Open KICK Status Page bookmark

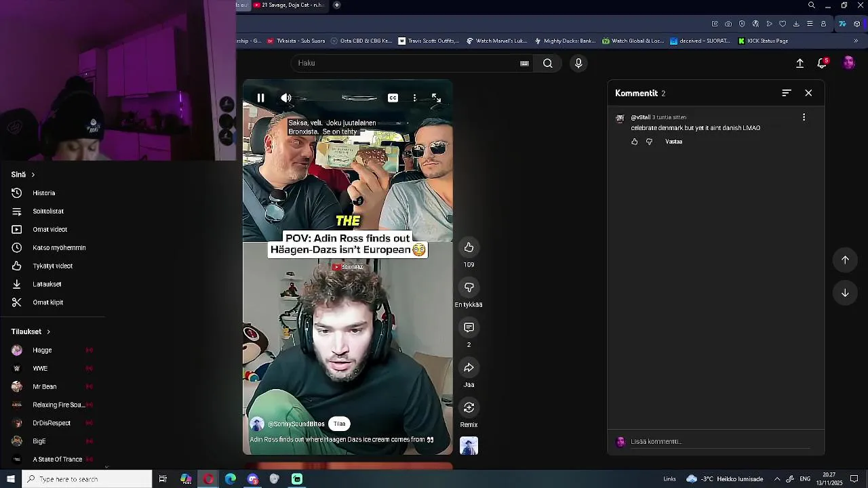click(763, 41)
